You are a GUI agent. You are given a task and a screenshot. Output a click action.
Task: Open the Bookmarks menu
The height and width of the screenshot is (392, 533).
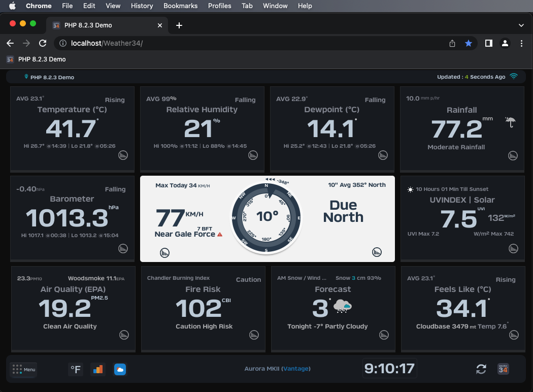(x=181, y=6)
